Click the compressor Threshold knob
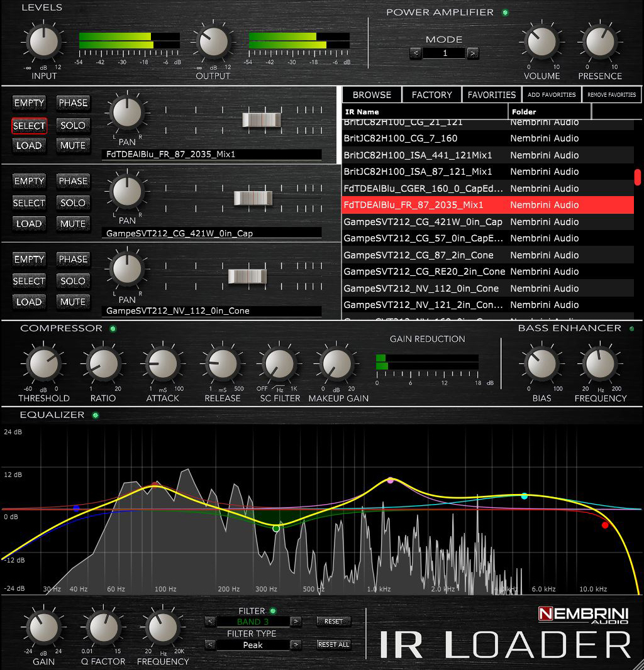This screenshot has height=670, width=644. 43,364
